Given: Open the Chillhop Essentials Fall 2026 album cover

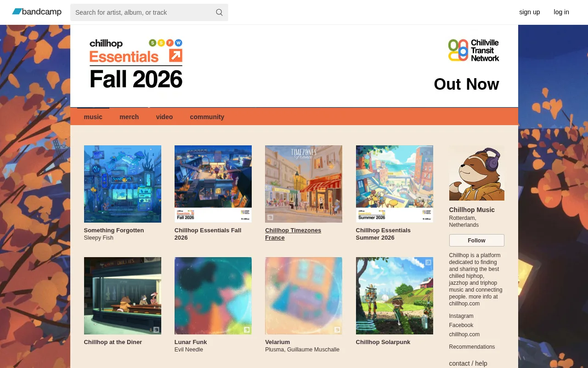Looking at the screenshot, I should click(213, 184).
